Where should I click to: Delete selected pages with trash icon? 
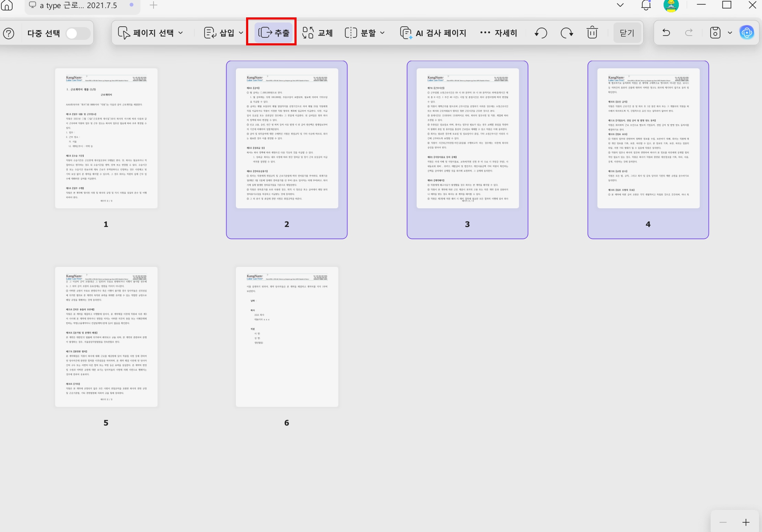[592, 33]
